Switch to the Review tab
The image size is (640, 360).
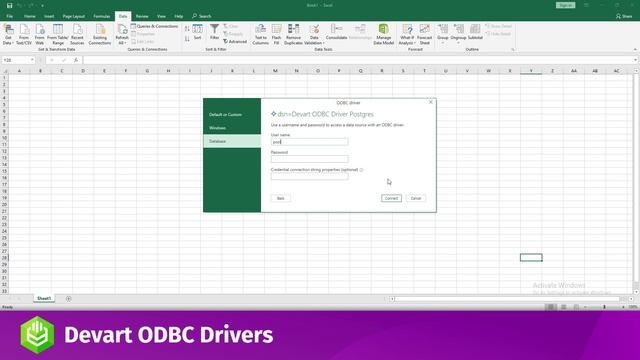pyautogui.click(x=142, y=16)
